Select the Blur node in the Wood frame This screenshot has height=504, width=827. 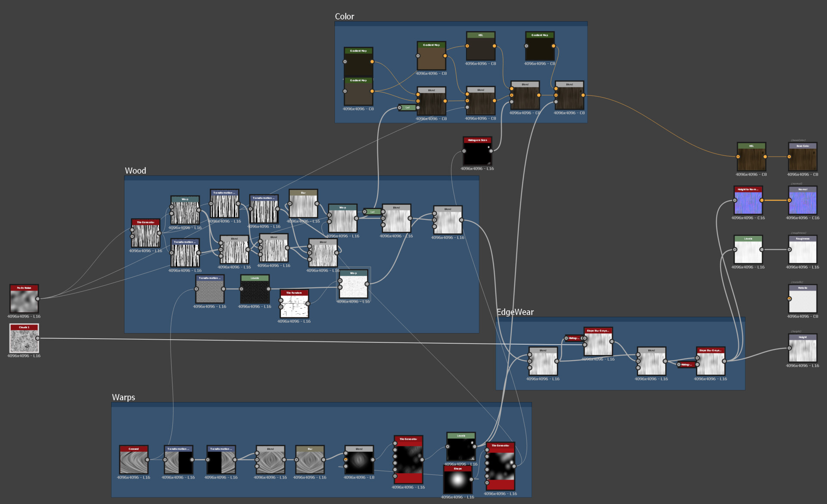coord(303,204)
